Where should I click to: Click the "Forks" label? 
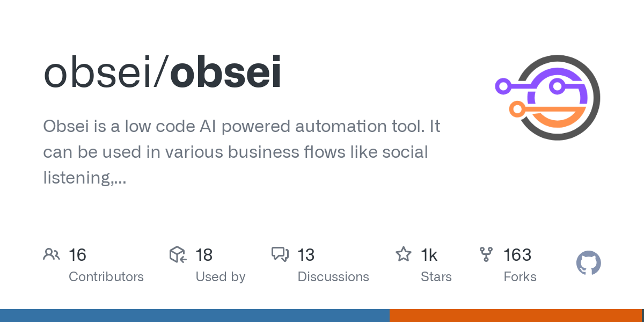coord(520,277)
